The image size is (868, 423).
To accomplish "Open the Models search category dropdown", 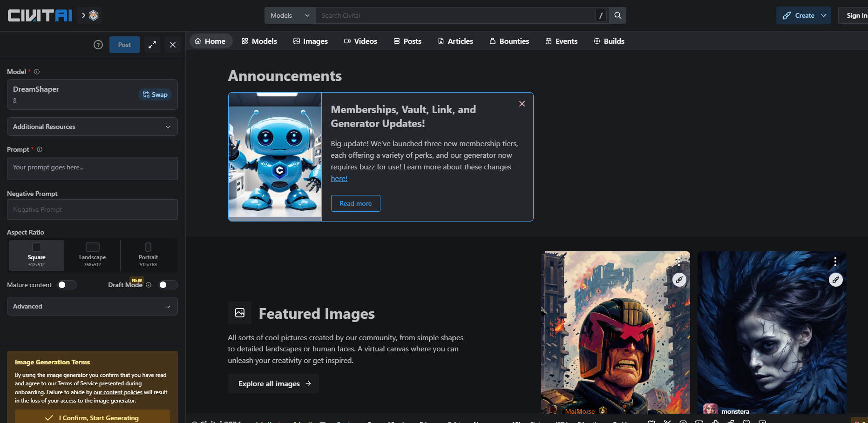I will click(x=290, y=15).
